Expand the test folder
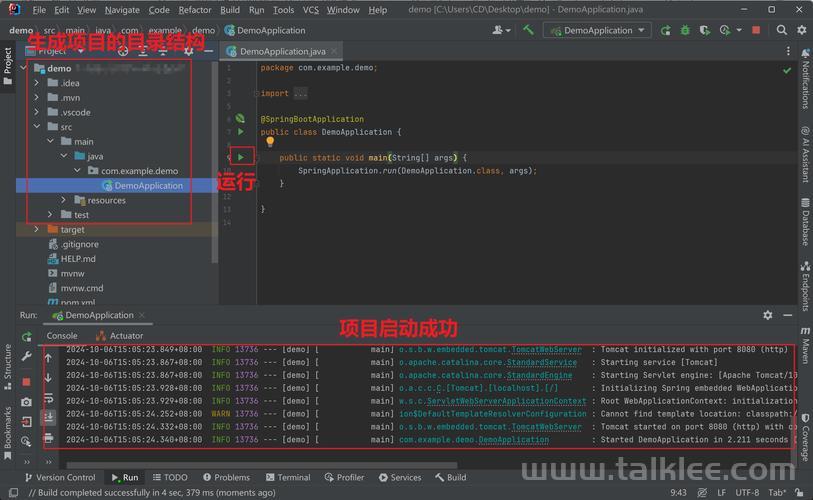Viewport: 813px width, 500px height. pos(50,214)
